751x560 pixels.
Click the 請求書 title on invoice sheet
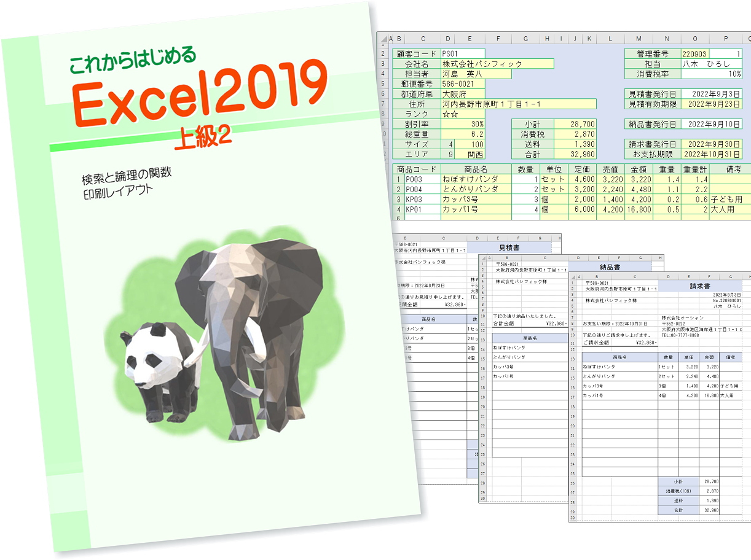pos(702,286)
